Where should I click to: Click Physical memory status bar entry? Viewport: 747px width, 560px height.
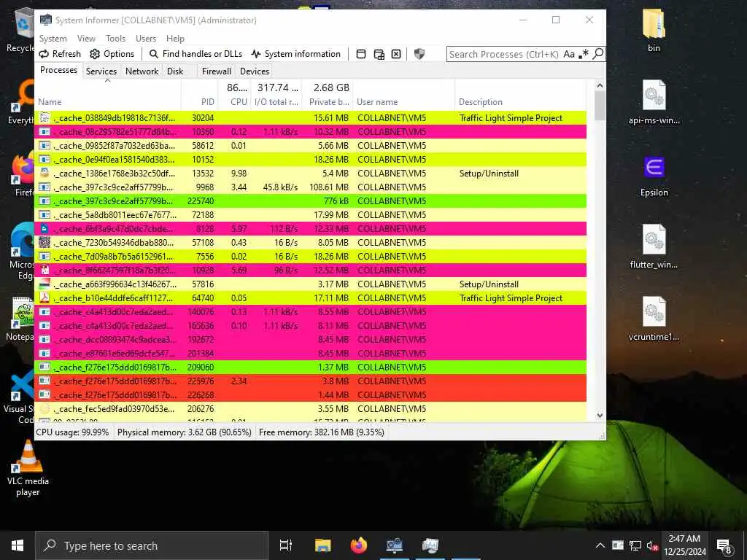185,432
